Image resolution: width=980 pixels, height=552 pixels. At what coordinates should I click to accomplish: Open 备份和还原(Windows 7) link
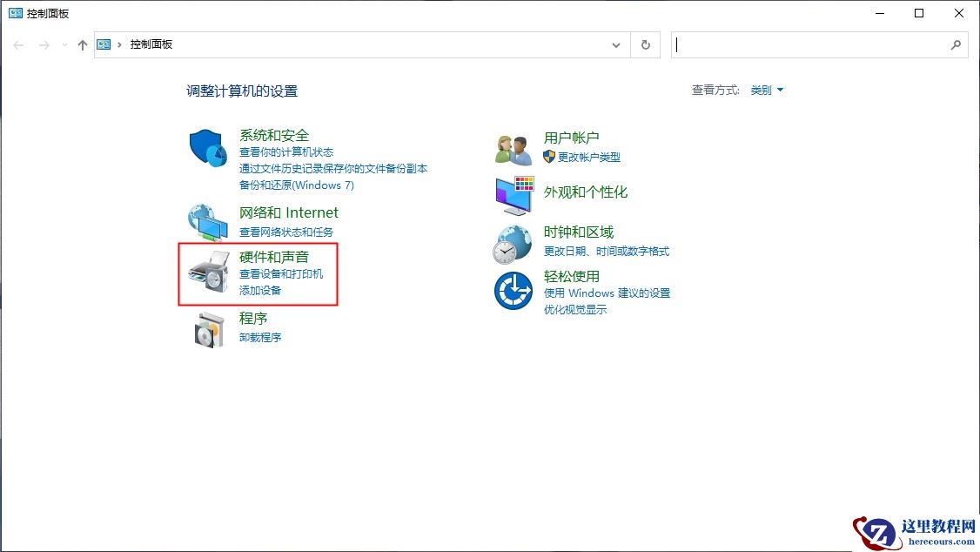[296, 185]
